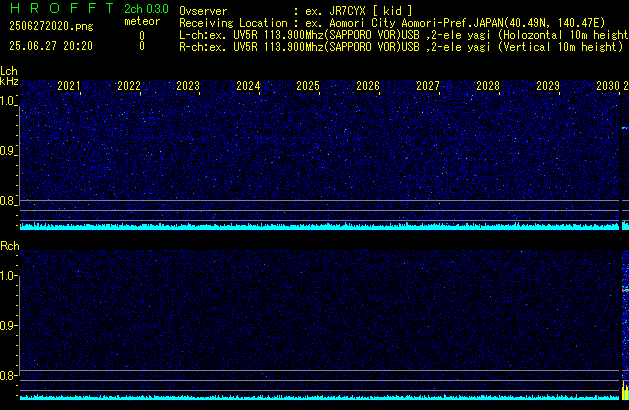Select the 2023 time marker
This screenshot has width=629, height=410.
188,85
